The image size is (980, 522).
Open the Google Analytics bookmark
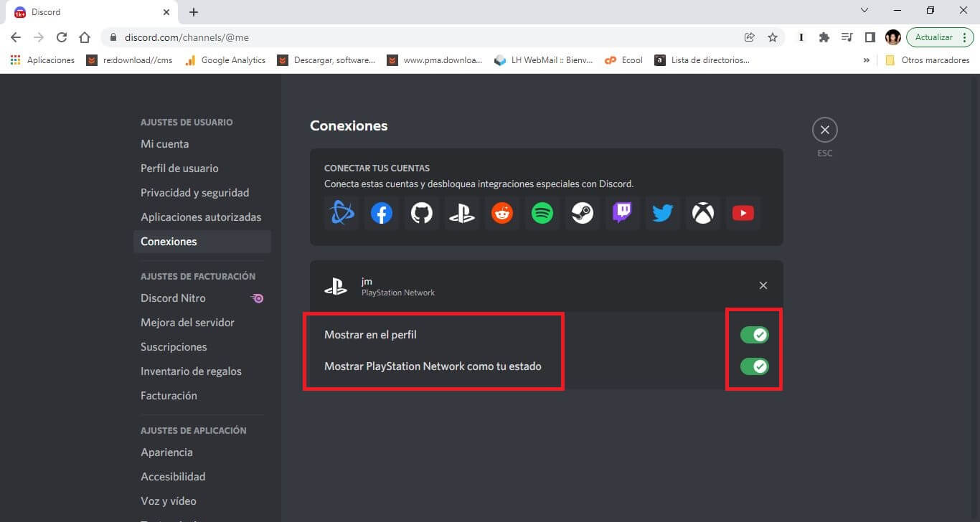[x=225, y=60]
